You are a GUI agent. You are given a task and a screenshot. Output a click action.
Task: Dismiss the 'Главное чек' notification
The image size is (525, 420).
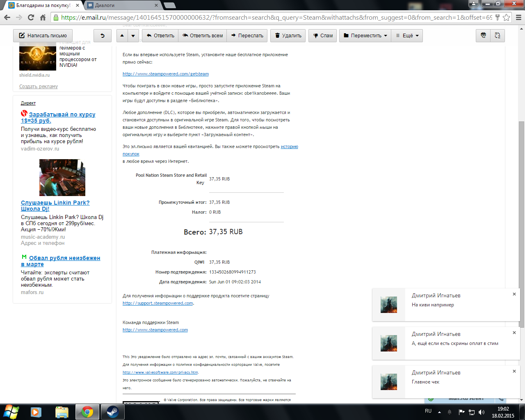pyautogui.click(x=514, y=371)
